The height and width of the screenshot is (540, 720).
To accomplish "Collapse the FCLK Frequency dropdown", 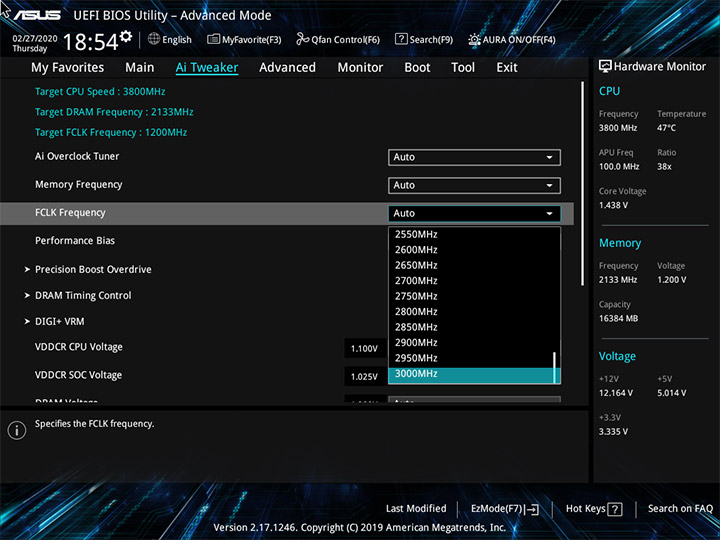I will tap(474, 214).
